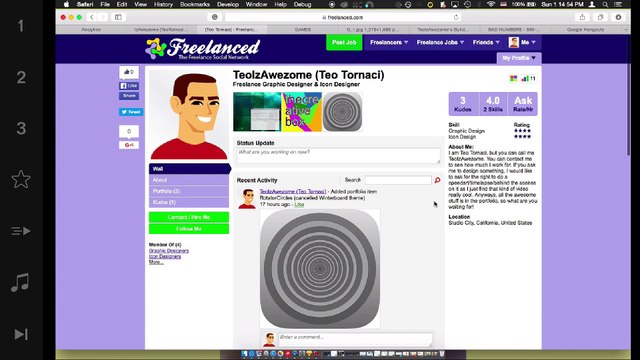Open the playlist queue icon in sidebar
The image size is (640, 360).
click(x=21, y=231)
